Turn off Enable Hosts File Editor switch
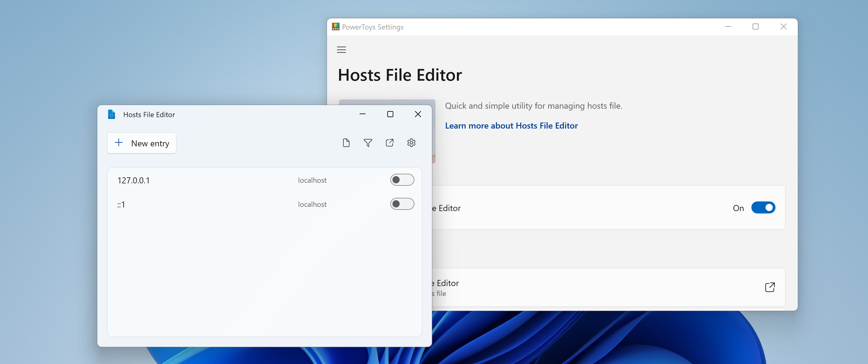Viewport: 868px width, 364px height. coord(763,208)
